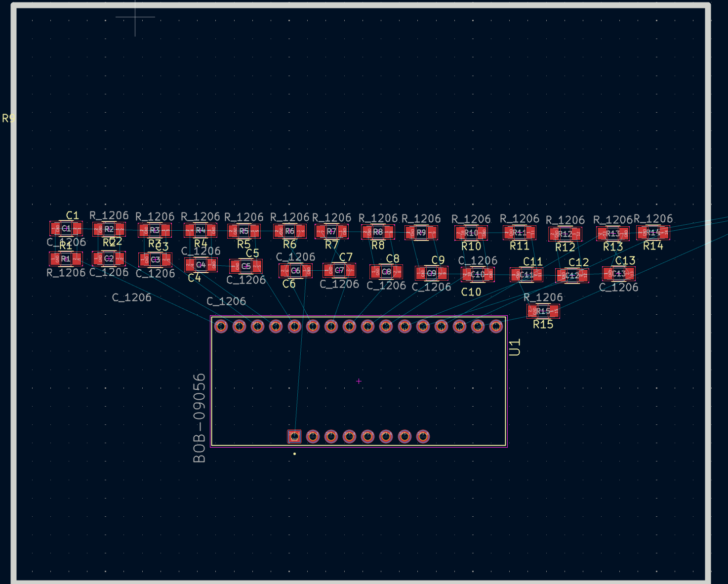Select the C9 capacitor footprint pads
This screenshot has height=584, width=728.
coord(431,273)
